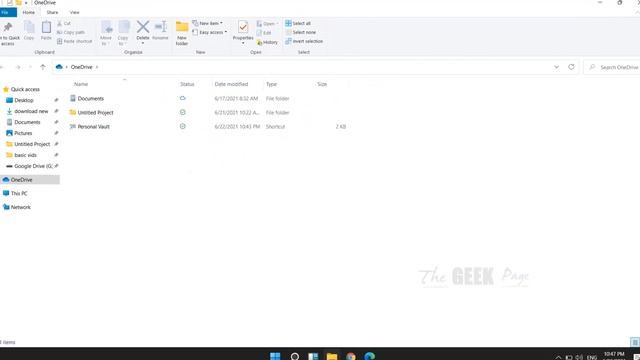This screenshot has height=360, width=640.
Task: Show hidden system tray icons
Action: coord(558,357)
